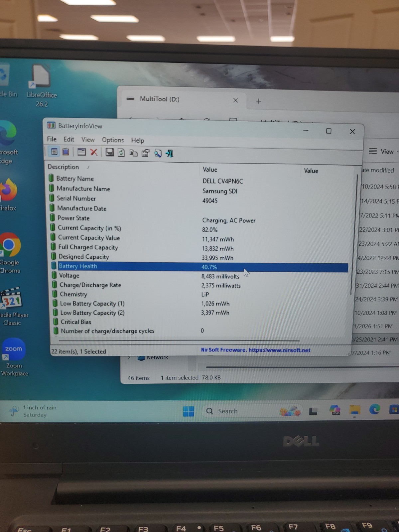Image resolution: width=399 pixels, height=532 pixels.
Task: Expand the Network tree item in Explorer
Action: point(129,358)
